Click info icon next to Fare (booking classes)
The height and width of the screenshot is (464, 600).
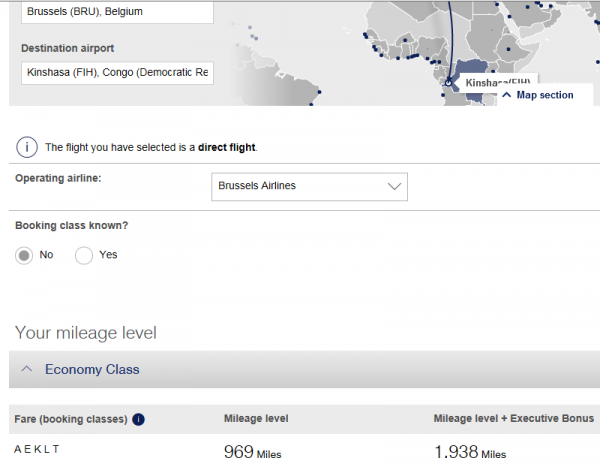[139, 420]
